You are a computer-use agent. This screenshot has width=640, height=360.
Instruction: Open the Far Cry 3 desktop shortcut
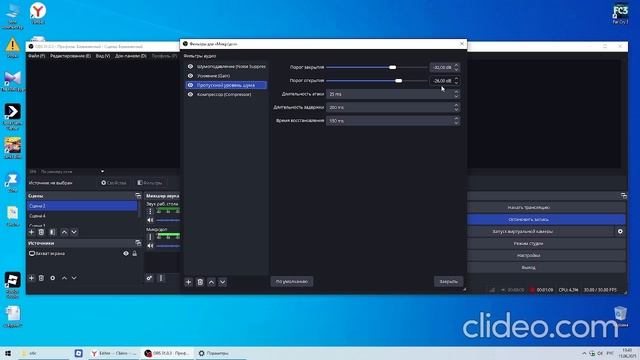click(620, 13)
